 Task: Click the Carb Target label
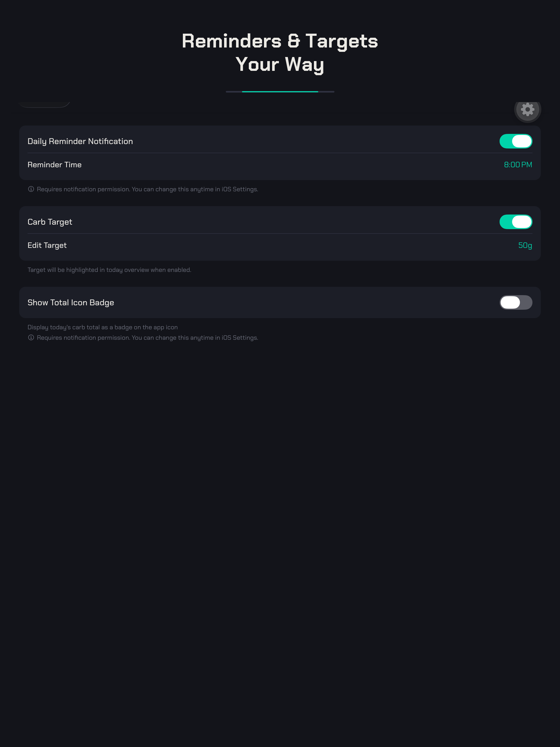(x=50, y=222)
